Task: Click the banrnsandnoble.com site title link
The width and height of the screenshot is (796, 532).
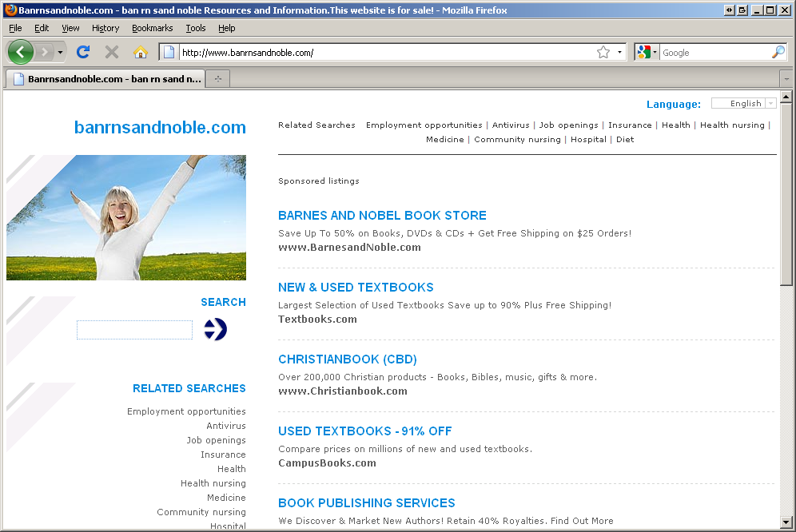Action: (x=160, y=127)
